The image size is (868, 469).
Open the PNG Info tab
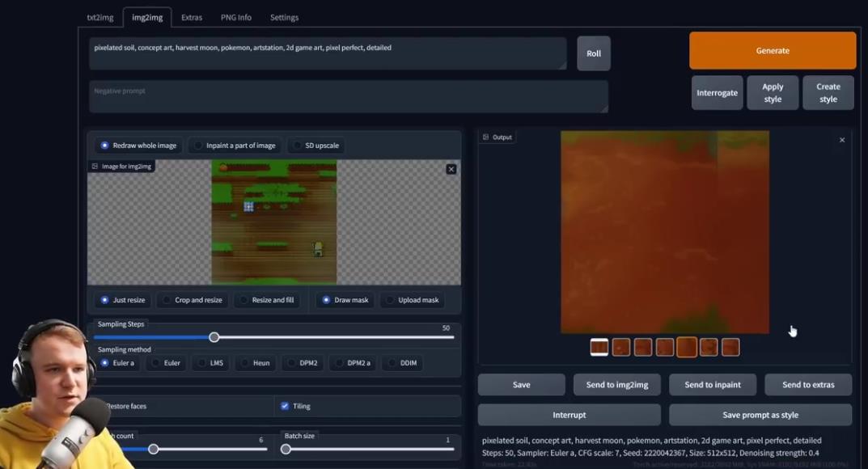[235, 17]
